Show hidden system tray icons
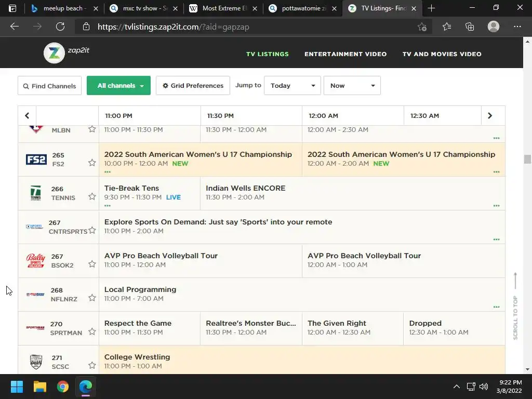 click(x=457, y=387)
